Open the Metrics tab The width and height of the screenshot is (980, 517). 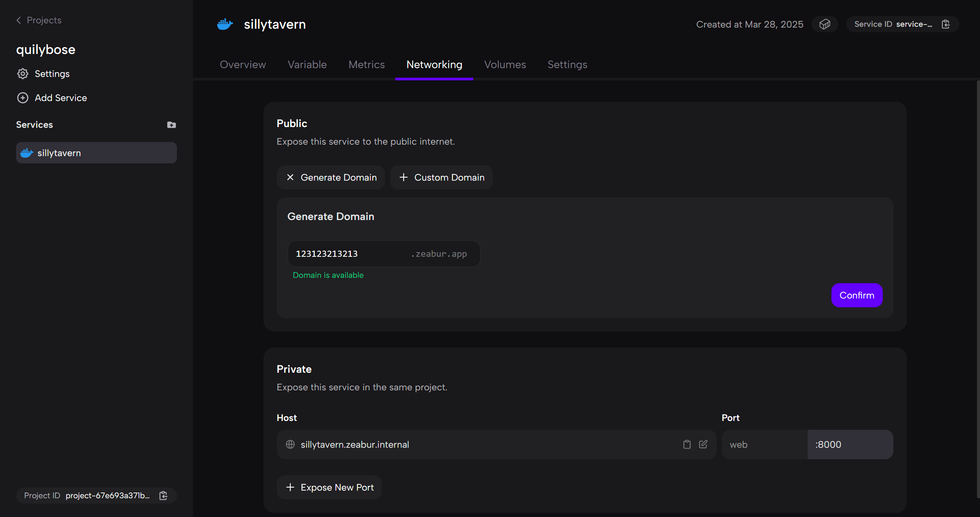366,65
